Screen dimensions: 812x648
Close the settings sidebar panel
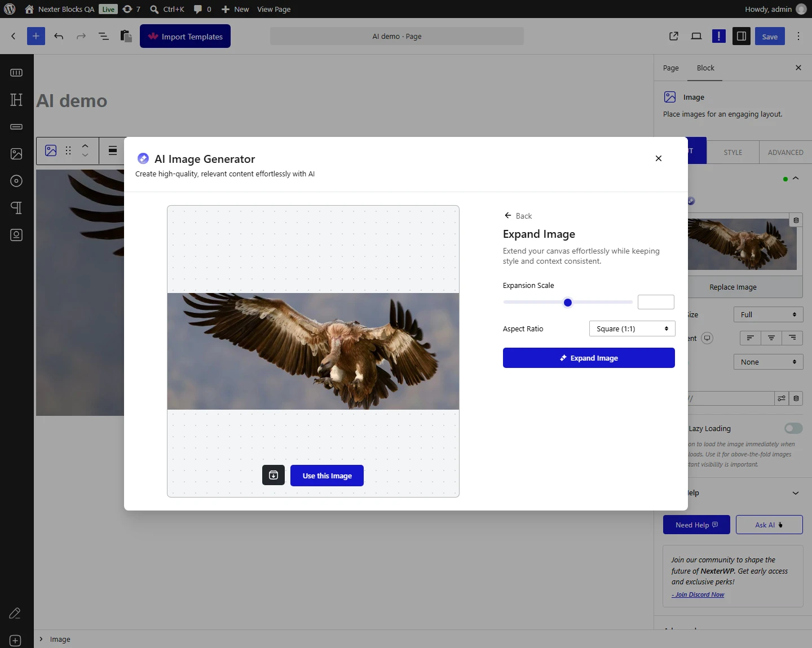pos(798,68)
